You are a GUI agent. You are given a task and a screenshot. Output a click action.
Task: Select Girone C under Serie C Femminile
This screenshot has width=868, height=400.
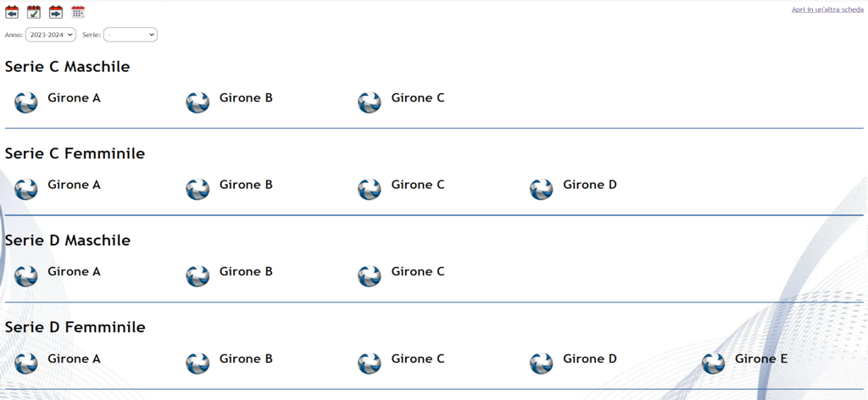418,185
